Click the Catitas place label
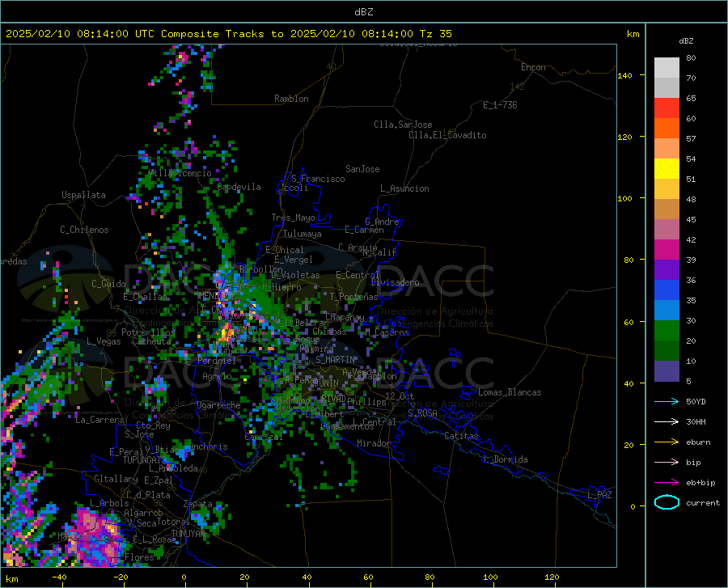Viewport: 728px width, 588px height. click(462, 436)
